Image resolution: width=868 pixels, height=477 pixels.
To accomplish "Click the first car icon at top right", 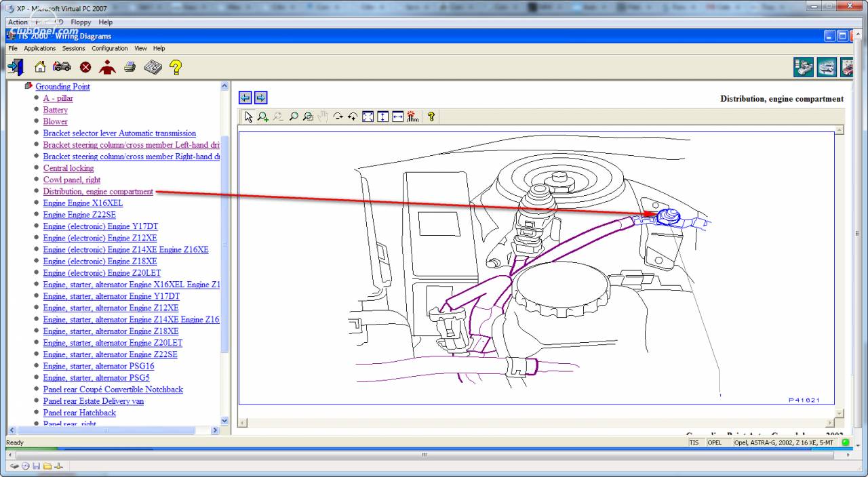I will pos(804,67).
